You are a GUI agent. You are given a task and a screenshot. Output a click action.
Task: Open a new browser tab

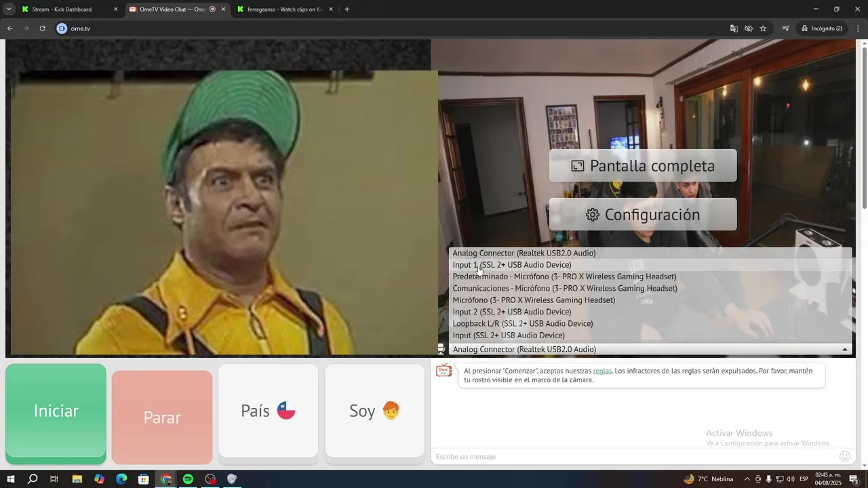(347, 9)
